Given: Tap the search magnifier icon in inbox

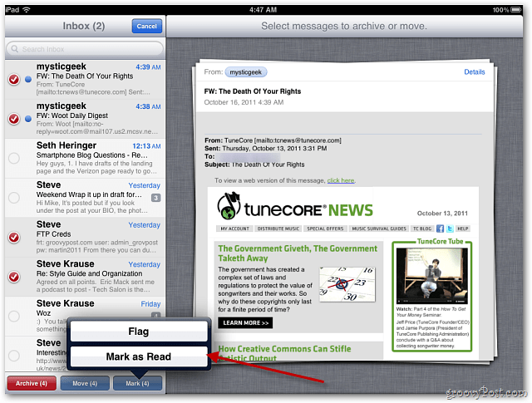Looking at the screenshot, I should pos(15,49).
